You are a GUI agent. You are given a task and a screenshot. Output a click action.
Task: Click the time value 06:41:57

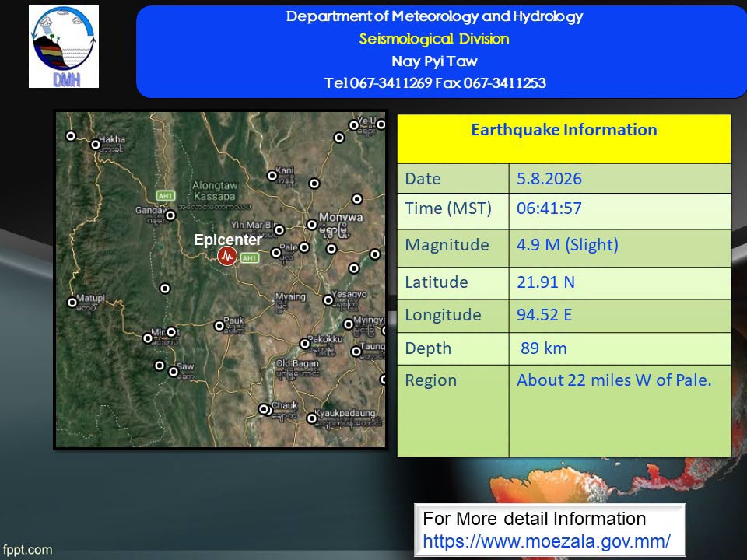pos(549,208)
